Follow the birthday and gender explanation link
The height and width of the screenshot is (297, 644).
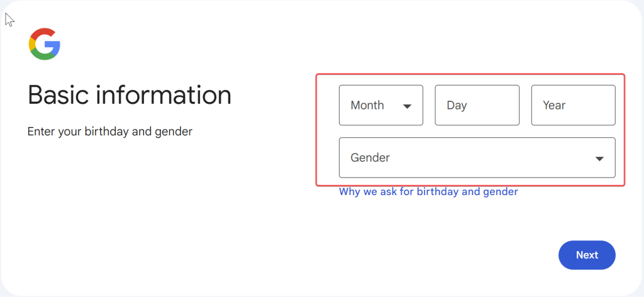pos(428,191)
